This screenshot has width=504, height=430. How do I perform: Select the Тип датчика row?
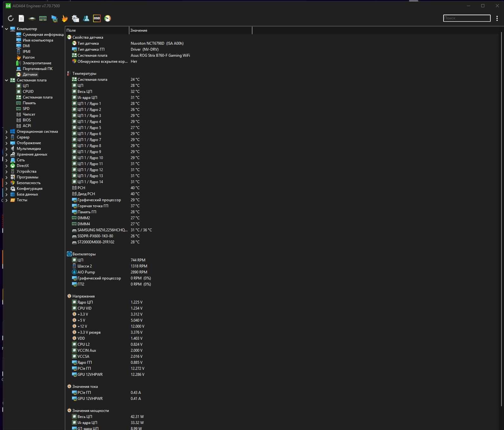(282, 43)
